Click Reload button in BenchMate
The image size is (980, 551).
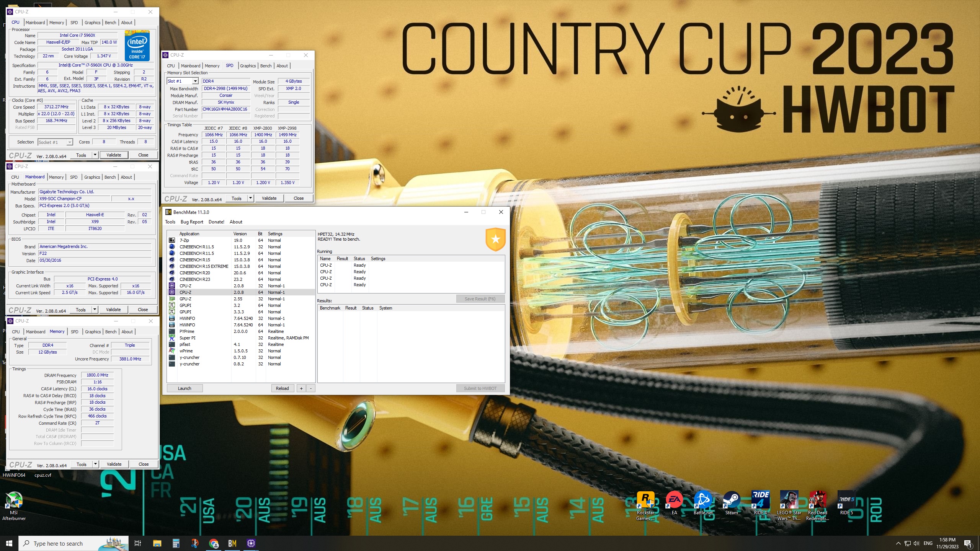coord(283,388)
